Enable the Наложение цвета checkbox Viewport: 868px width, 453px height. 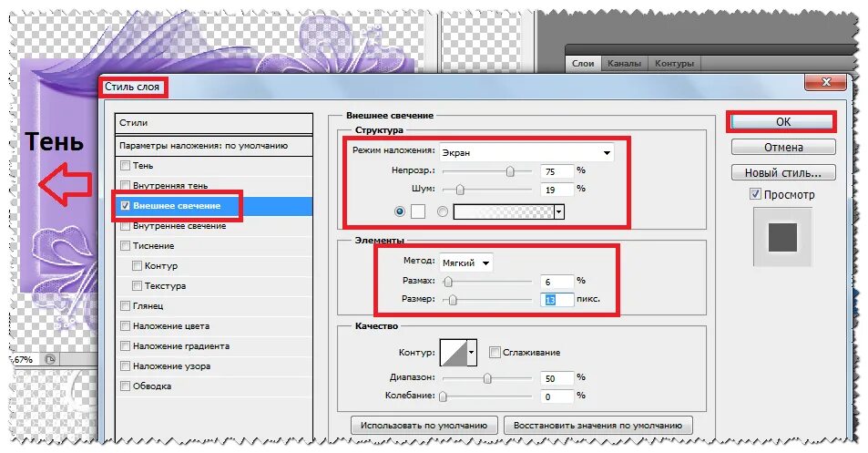125,326
